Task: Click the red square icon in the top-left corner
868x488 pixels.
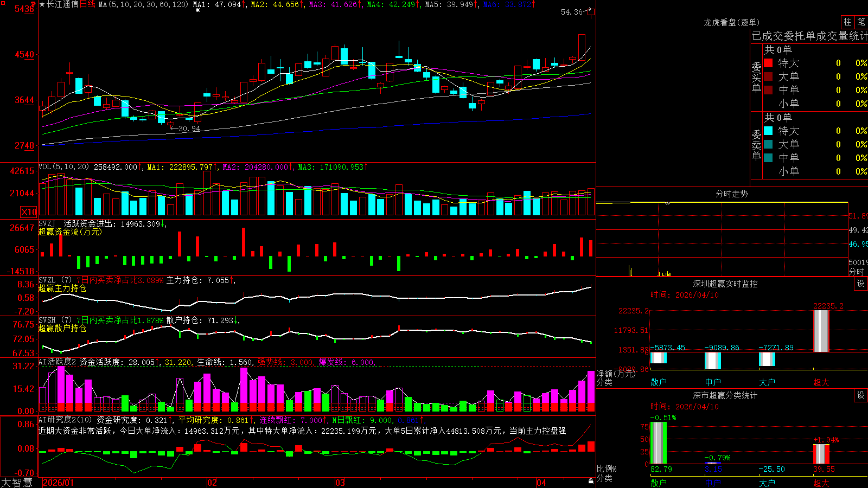Action: (x=3, y=3)
